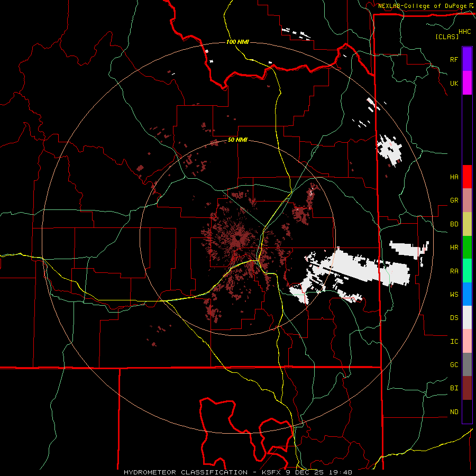Screen dimensions: 476x476
Task: Click the BD legend label
Action: (x=454, y=224)
